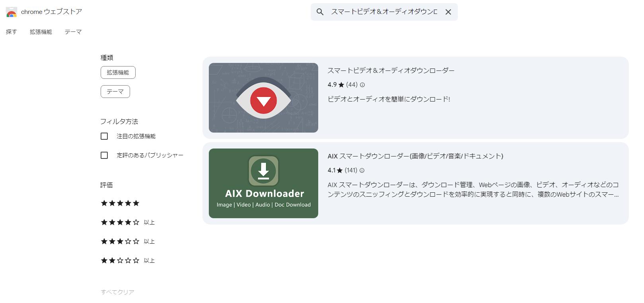Open スマートビデオ＆オーディオダウンローダー title link

click(391, 70)
